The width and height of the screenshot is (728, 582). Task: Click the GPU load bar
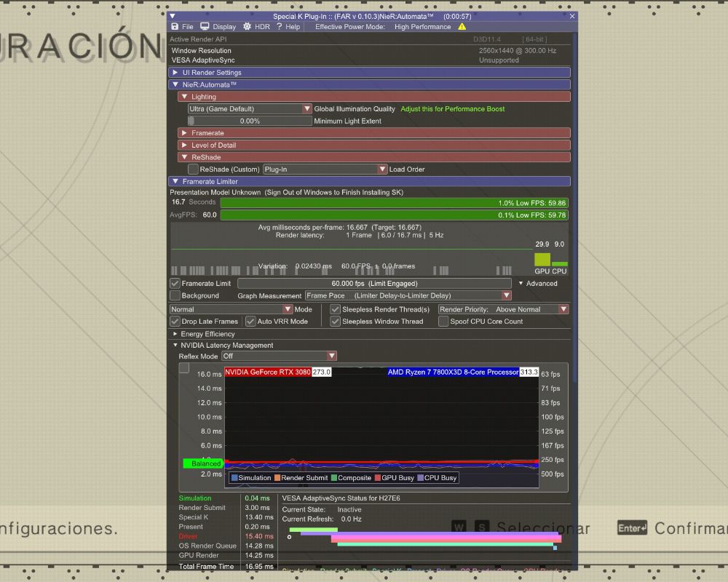tap(542, 260)
